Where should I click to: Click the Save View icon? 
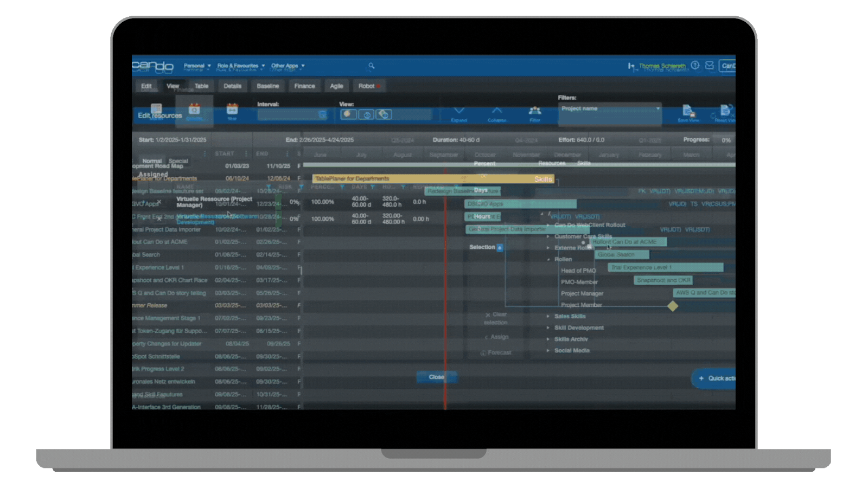point(689,113)
